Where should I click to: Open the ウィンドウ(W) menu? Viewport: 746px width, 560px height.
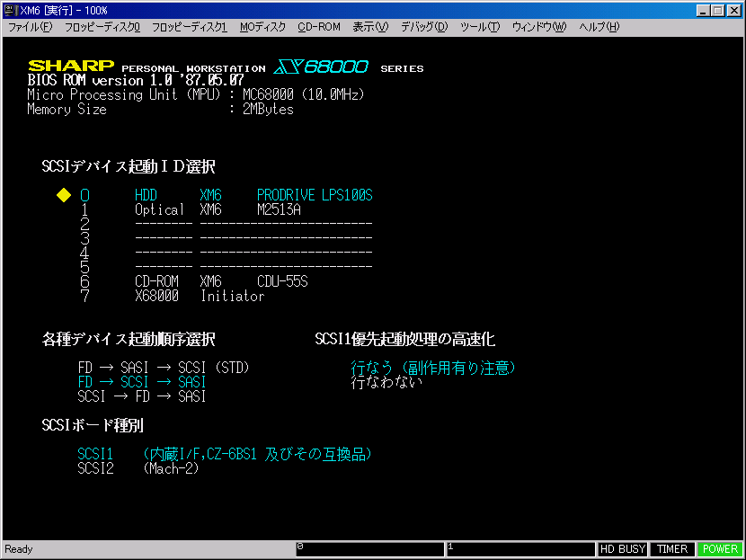(538, 27)
